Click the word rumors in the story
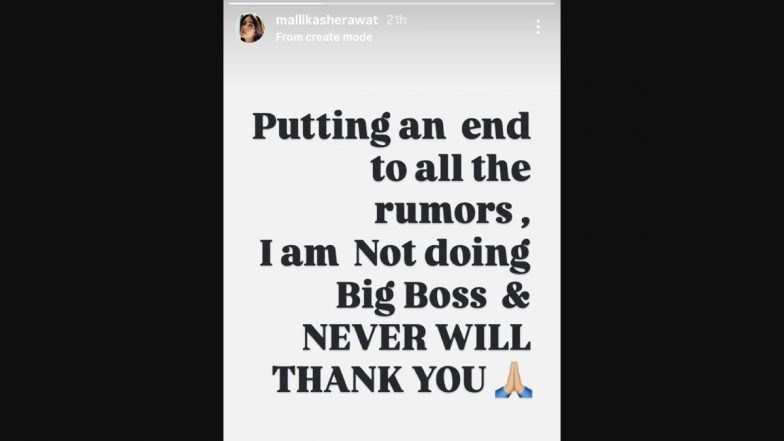Image resolution: width=784 pixels, height=441 pixels. [444, 212]
